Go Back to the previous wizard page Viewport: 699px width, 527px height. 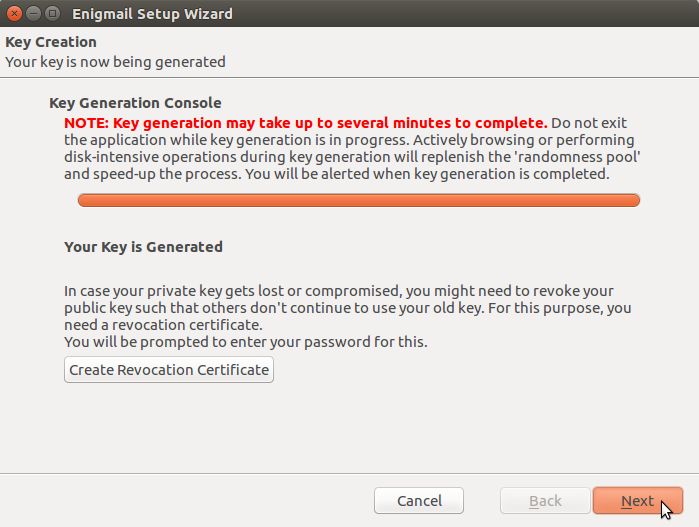[x=545, y=501]
